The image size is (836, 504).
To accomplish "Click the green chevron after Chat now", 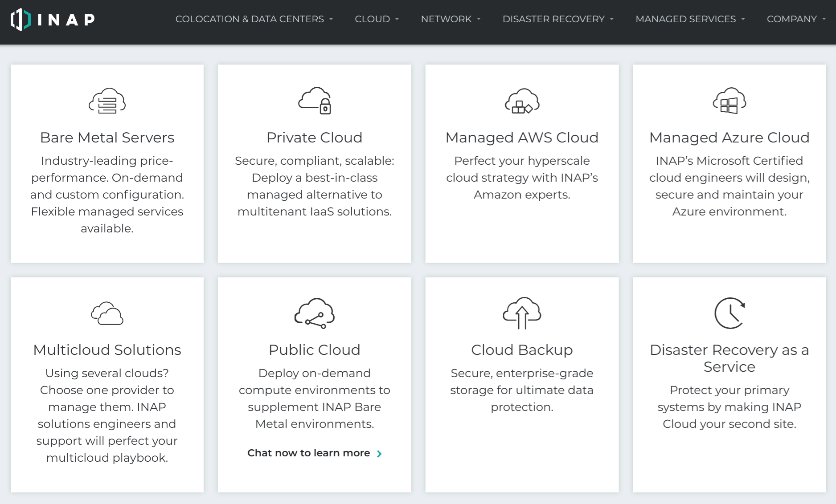I will coord(379,454).
